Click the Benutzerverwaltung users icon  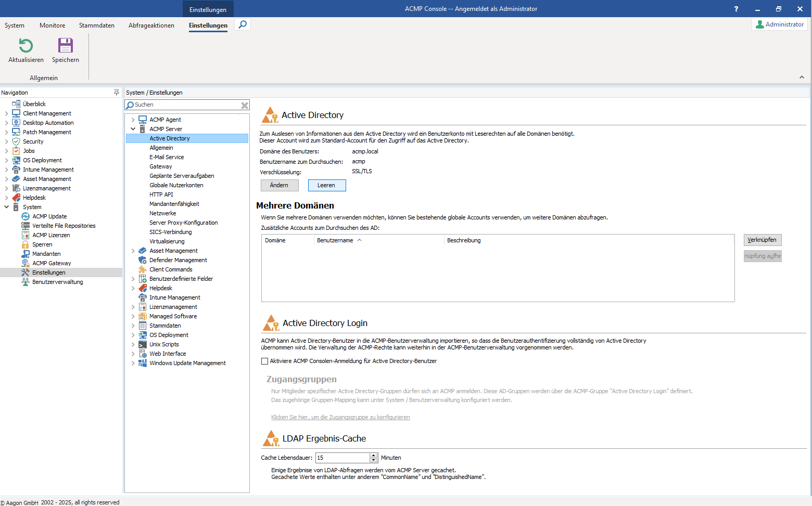tap(25, 281)
